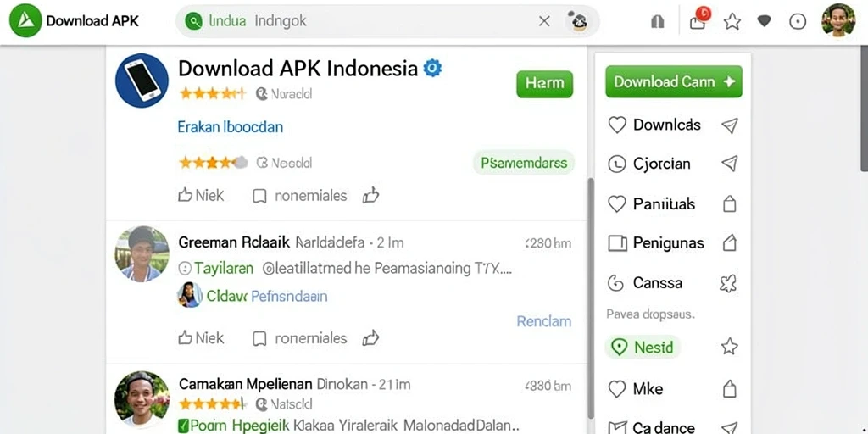
Task: Open the user profile avatar top right
Action: click(x=838, y=20)
